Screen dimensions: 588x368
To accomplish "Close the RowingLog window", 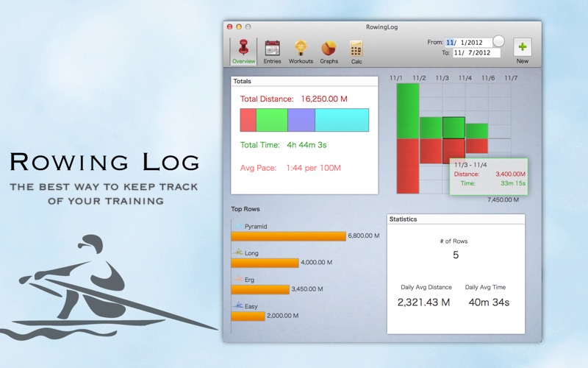I will 230,26.
